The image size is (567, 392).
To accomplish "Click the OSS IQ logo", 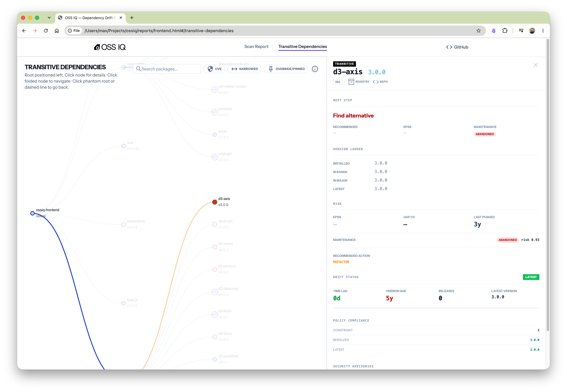I will point(110,47).
